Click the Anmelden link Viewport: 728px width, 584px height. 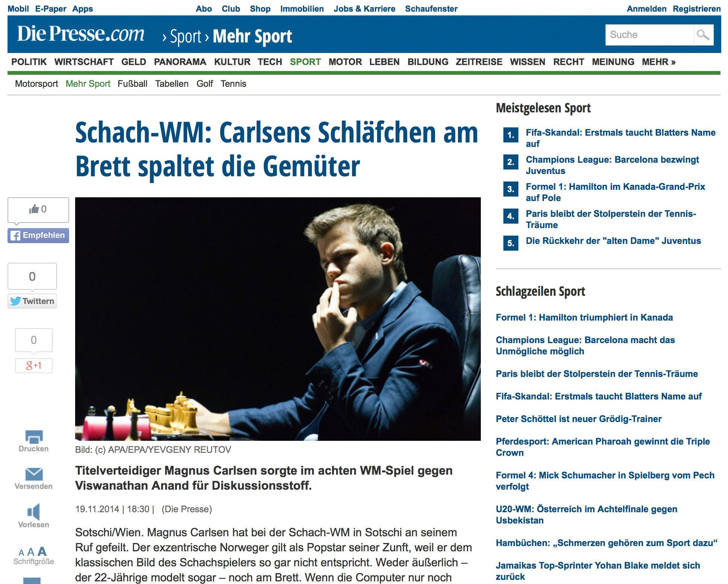tap(646, 9)
